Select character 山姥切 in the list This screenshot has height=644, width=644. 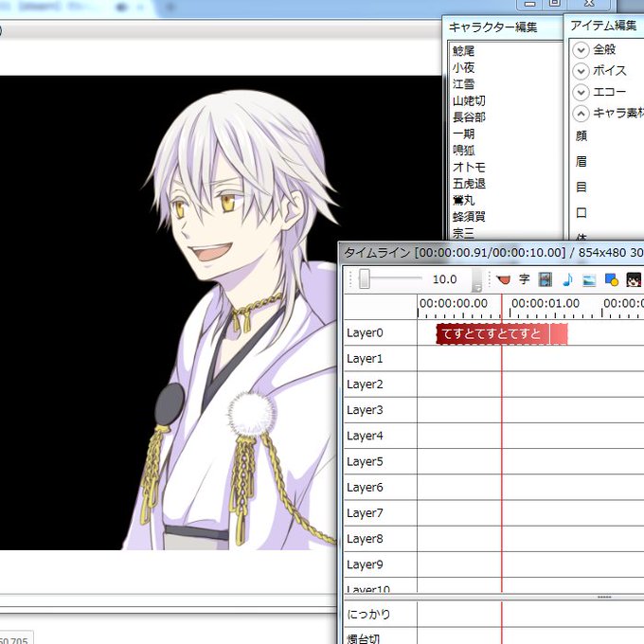coord(469,101)
